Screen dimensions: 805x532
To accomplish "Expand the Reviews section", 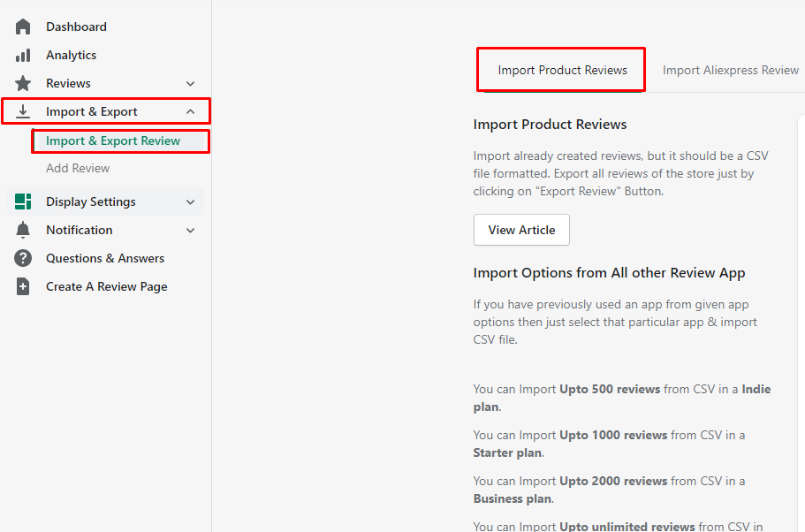I will coord(190,82).
